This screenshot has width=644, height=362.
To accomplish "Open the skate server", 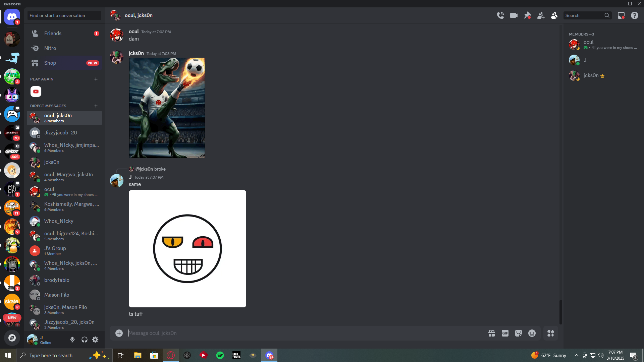I will [12, 302].
